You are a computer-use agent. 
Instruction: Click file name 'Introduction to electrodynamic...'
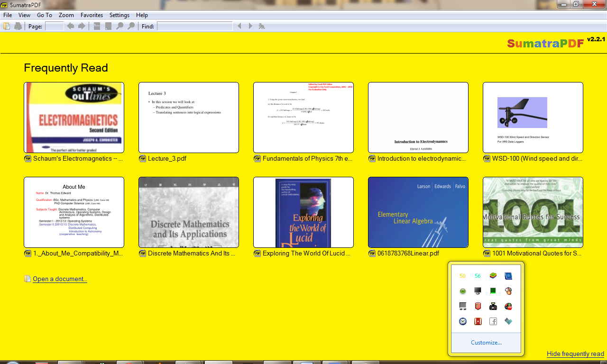pos(422,159)
